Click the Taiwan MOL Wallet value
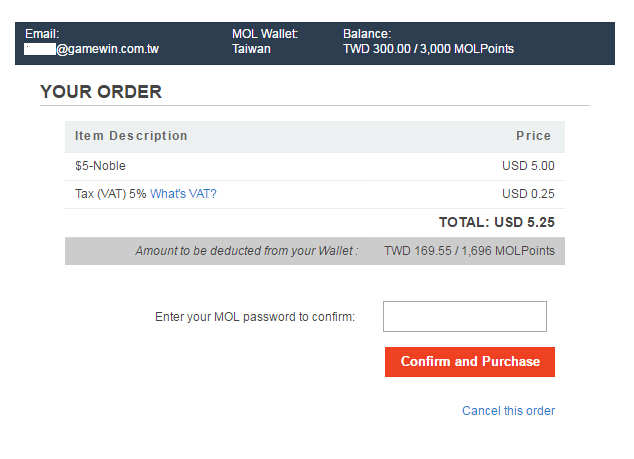This screenshot has height=459, width=634. [251, 48]
